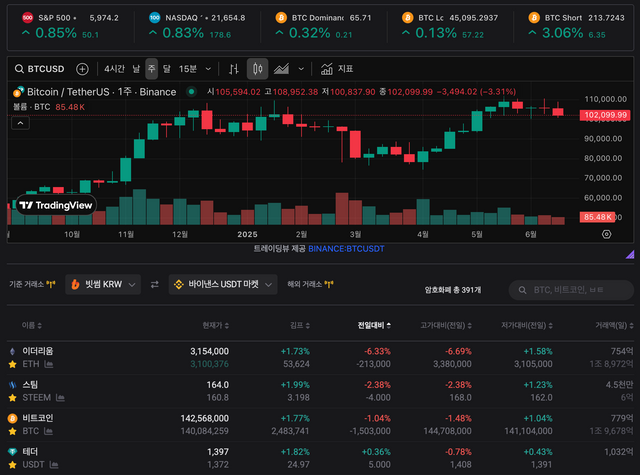Click the 스팀 row name
This screenshot has width=640, height=475.
(x=30, y=385)
